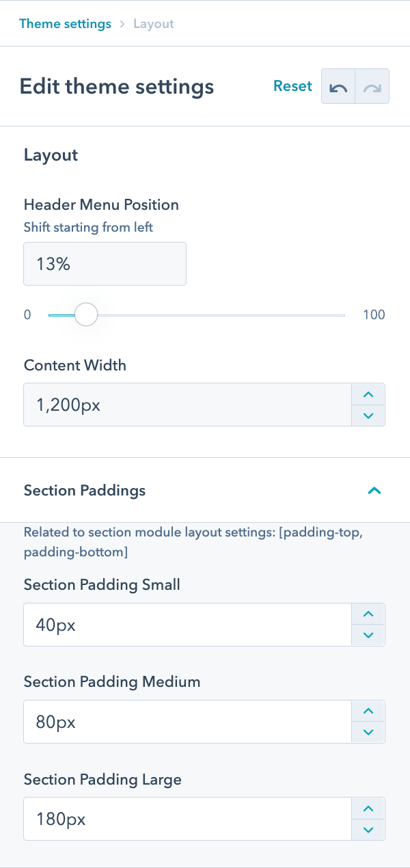Image resolution: width=410 pixels, height=868 pixels.
Task: Decrease Section Padding Medium value
Action: (x=368, y=732)
